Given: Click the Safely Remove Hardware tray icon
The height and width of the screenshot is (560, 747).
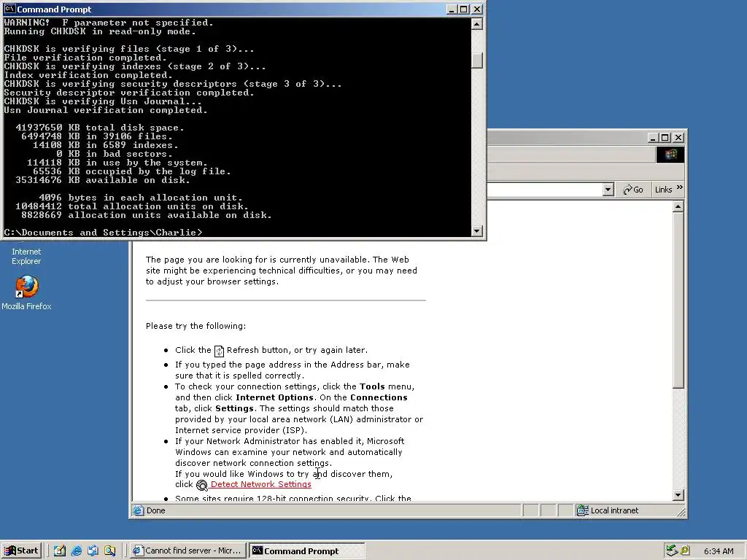Looking at the screenshot, I should pyautogui.click(x=672, y=551).
